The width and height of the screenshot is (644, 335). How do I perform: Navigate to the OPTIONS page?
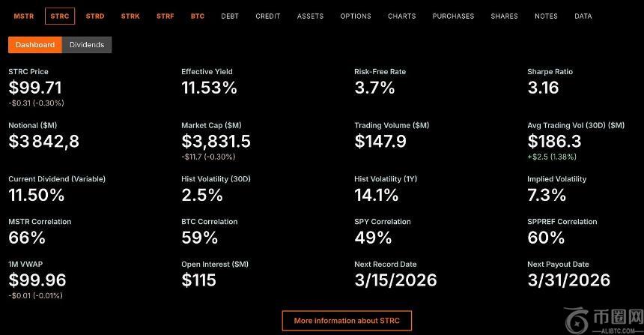(x=356, y=16)
